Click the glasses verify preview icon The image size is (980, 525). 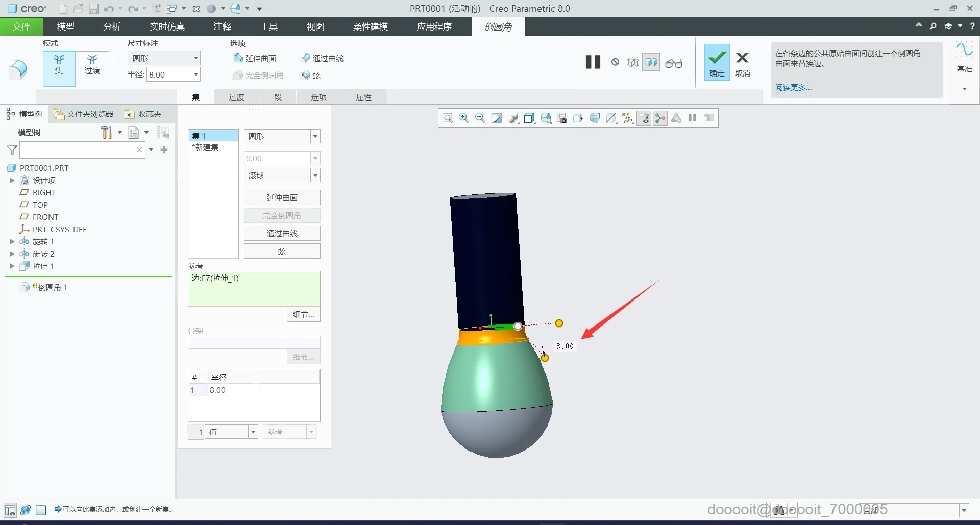673,63
